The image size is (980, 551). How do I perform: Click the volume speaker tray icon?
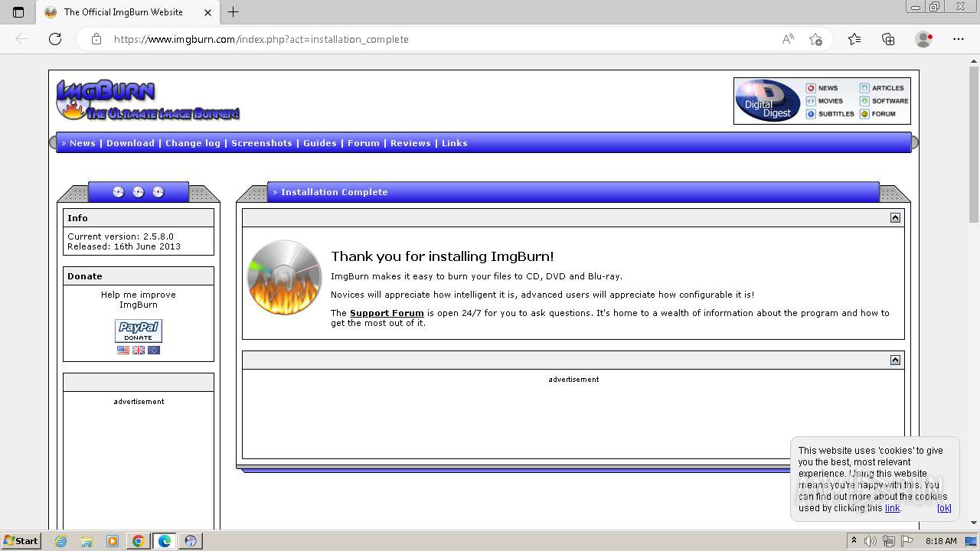[871, 541]
